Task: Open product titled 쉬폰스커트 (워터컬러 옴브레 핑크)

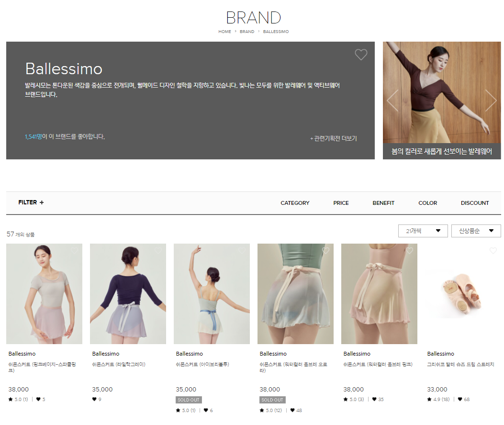Action: (x=378, y=364)
